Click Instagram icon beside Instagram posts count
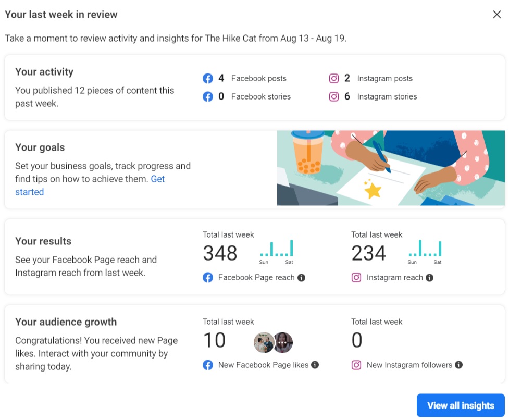 coord(334,79)
